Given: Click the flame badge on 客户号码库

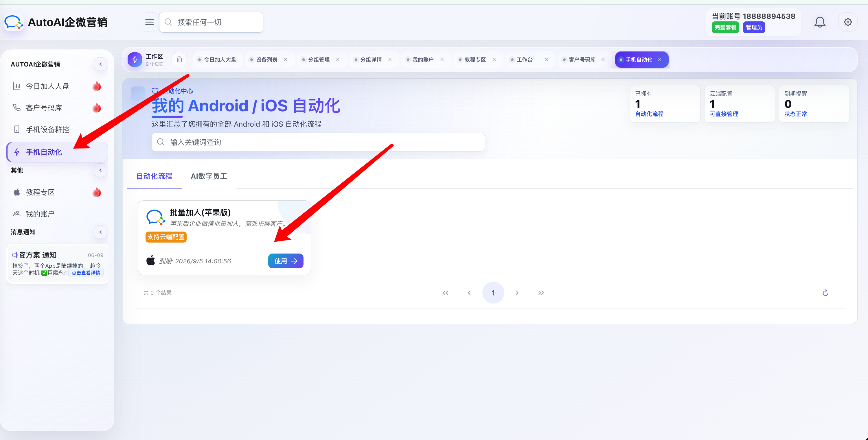Looking at the screenshot, I should coord(97,108).
